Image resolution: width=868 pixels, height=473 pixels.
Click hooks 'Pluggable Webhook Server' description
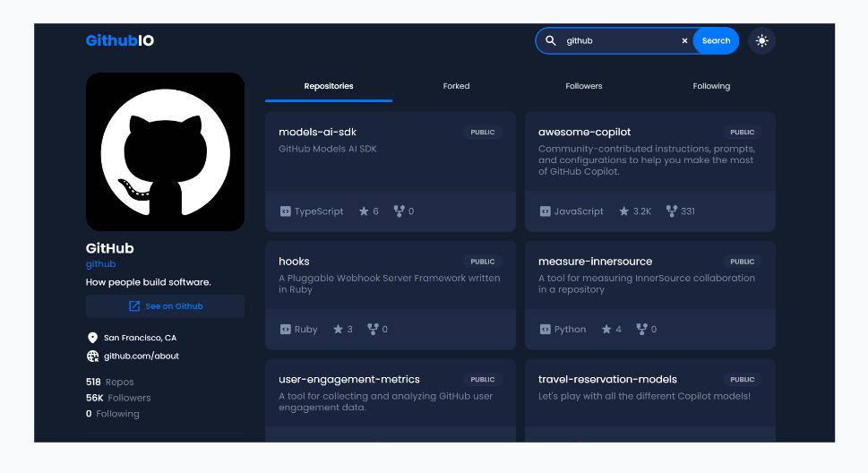click(x=389, y=284)
